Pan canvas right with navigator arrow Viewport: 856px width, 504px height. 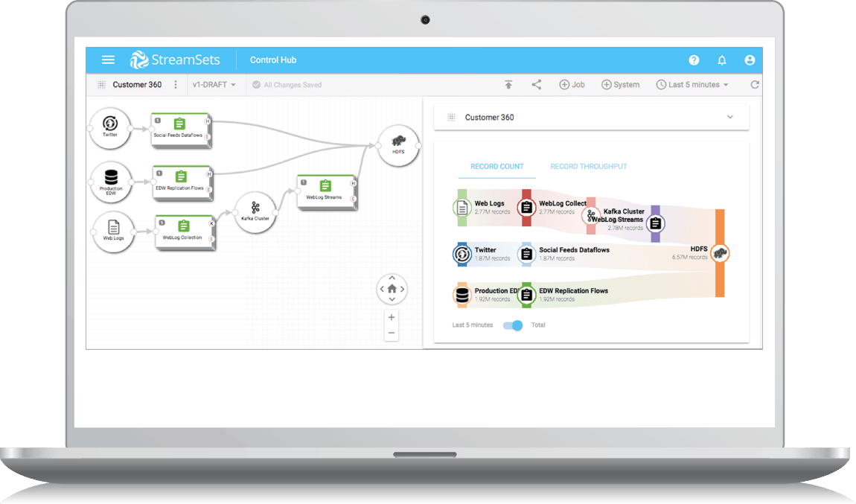pyautogui.click(x=403, y=289)
